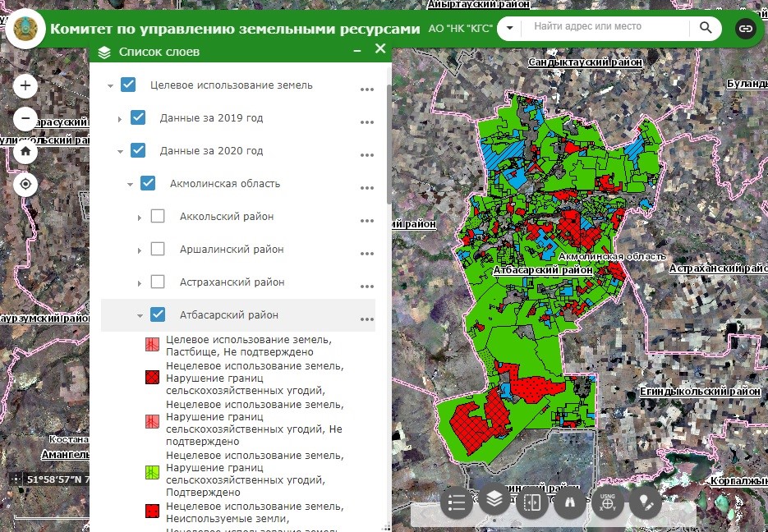
Task: Open options for Атбасарский район layer
Action: [x=367, y=319]
